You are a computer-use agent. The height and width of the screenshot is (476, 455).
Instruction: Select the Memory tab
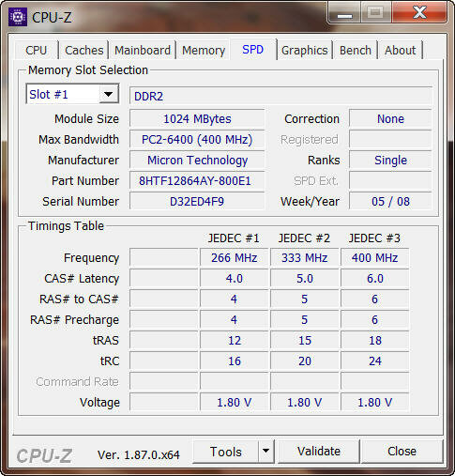click(x=204, y=50)
